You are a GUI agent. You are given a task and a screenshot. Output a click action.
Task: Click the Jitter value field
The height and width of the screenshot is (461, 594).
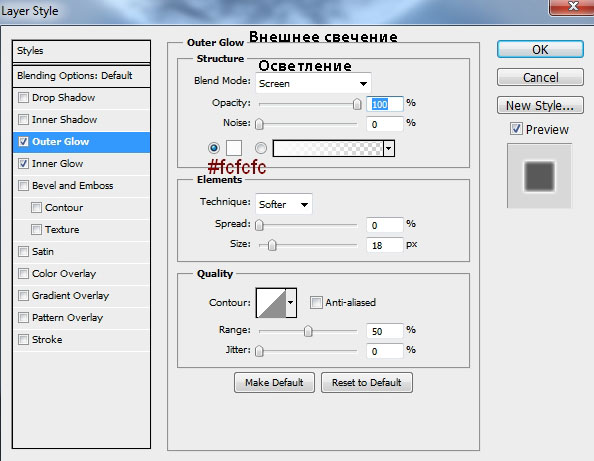(385, 352)
